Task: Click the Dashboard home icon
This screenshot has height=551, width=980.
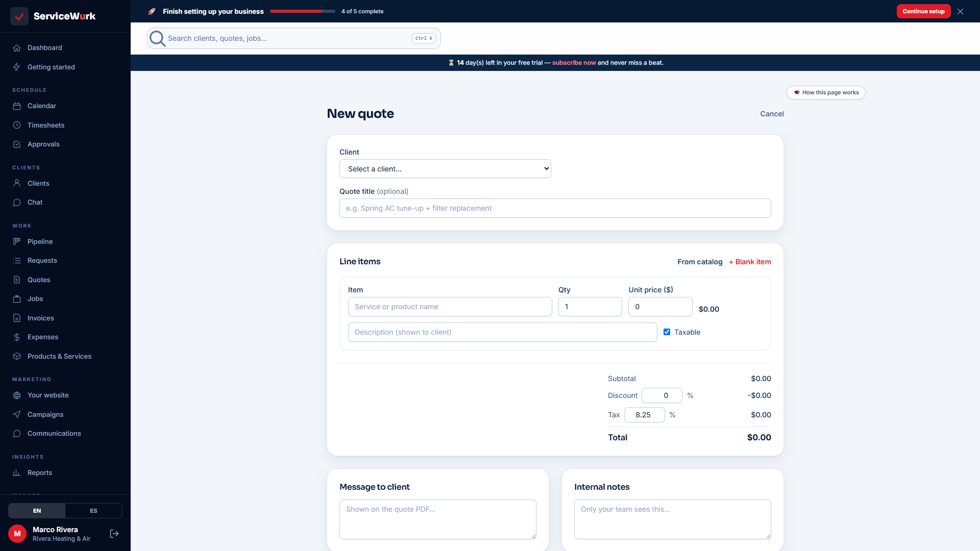Action: (x=17, y=48)
